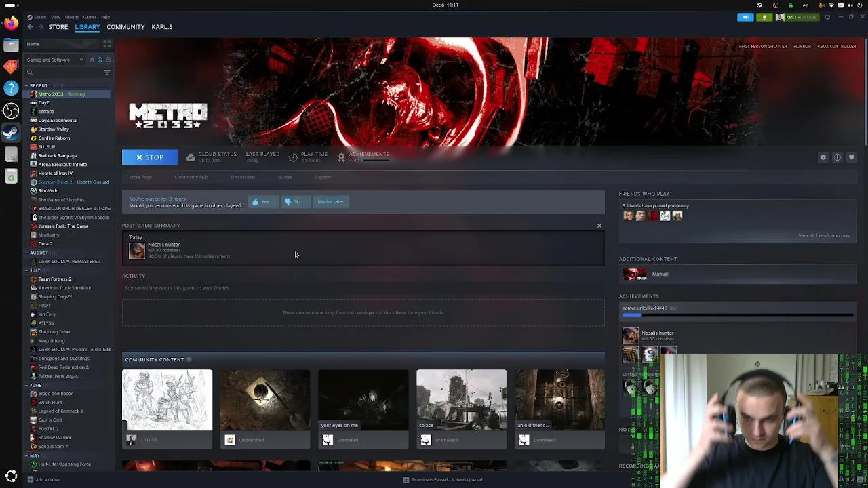Stop the running Metro 2033 game
The image size is (868, 488).
click(149, 157)
